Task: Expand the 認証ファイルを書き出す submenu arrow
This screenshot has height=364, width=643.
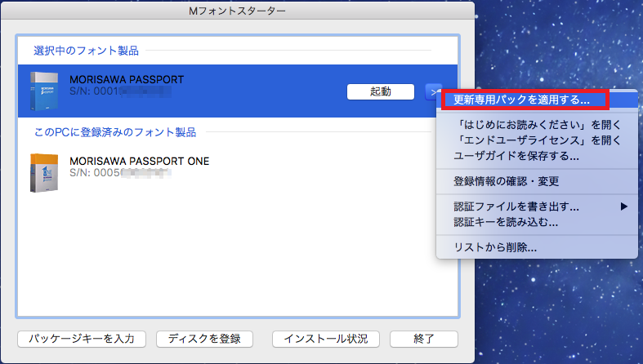Action: 623,206
